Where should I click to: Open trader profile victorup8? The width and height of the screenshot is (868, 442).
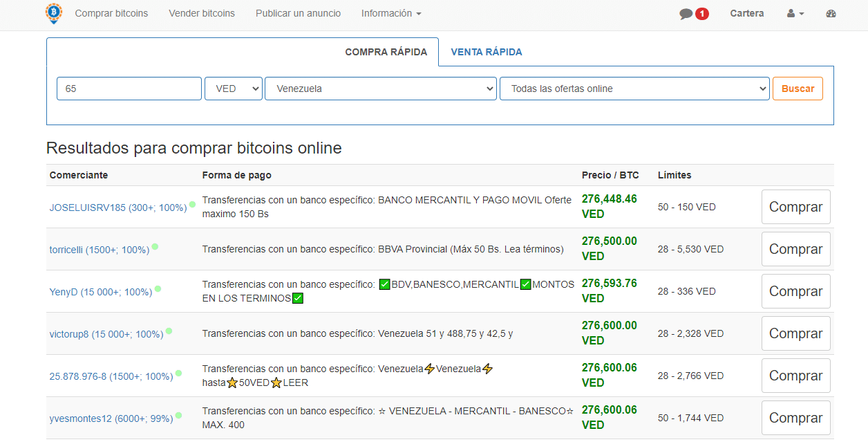(x=106, y=334)
